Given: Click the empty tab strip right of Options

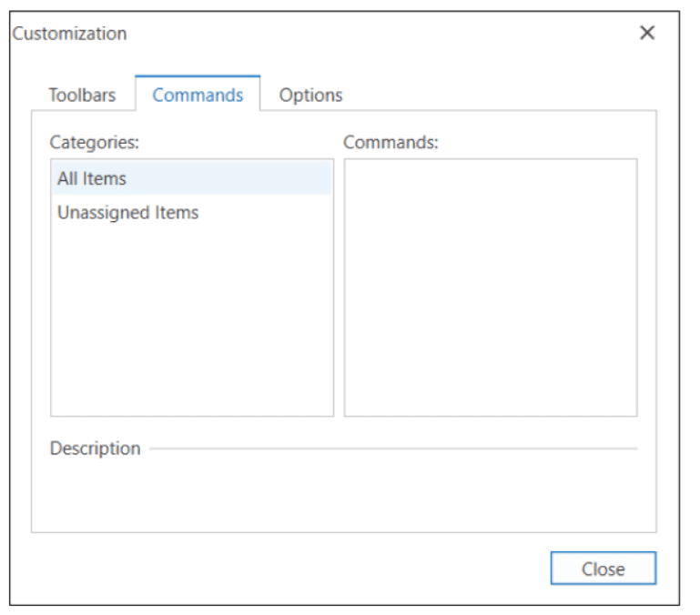Looking at the screenshot, I should [501, 95].
